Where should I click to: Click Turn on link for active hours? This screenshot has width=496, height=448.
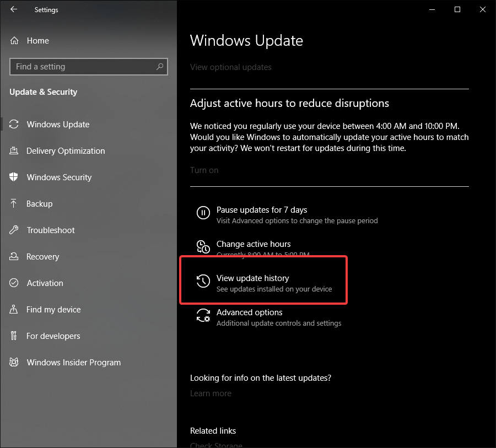pos(204,170)
